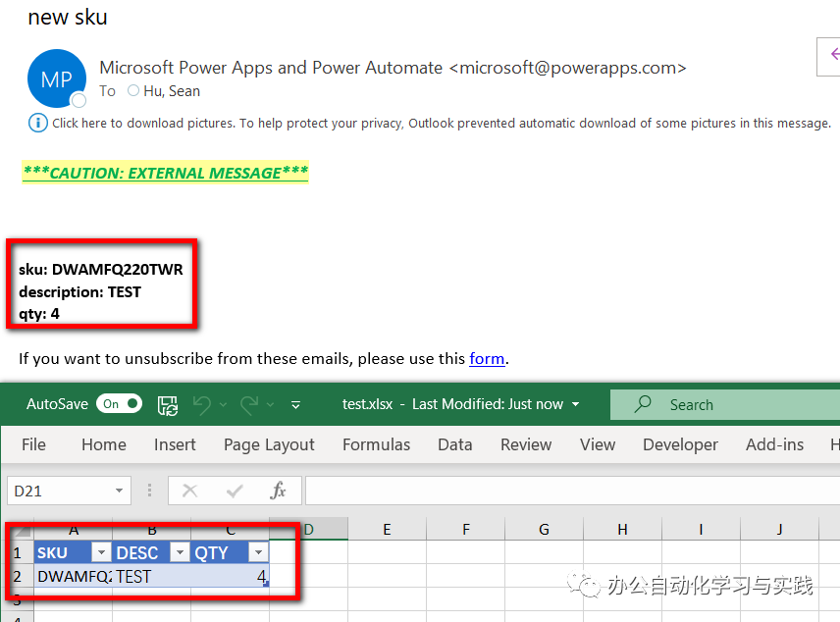Click the Redo icon in Excel

pyautogui.click(x=249, y=404)
